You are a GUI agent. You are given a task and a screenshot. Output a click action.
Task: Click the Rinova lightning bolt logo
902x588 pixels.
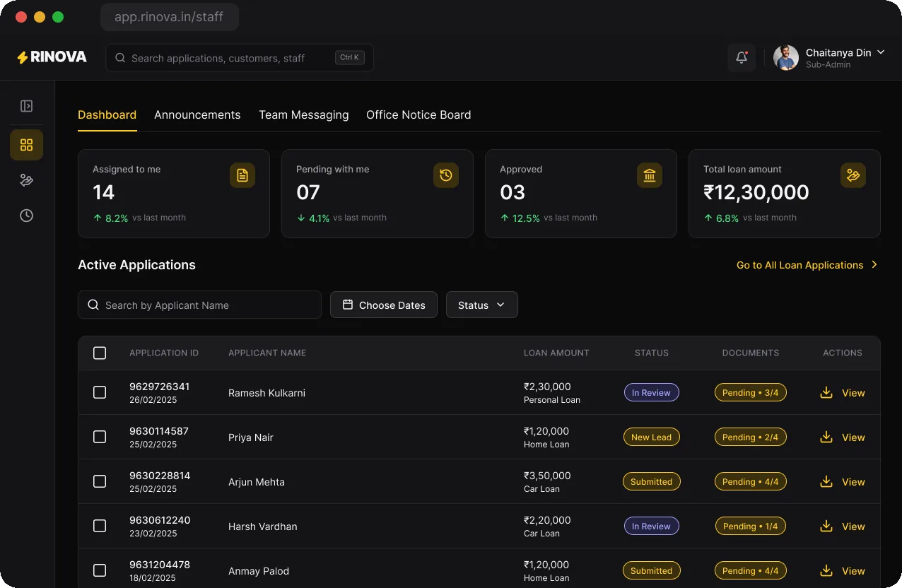(x=23, y=57)
